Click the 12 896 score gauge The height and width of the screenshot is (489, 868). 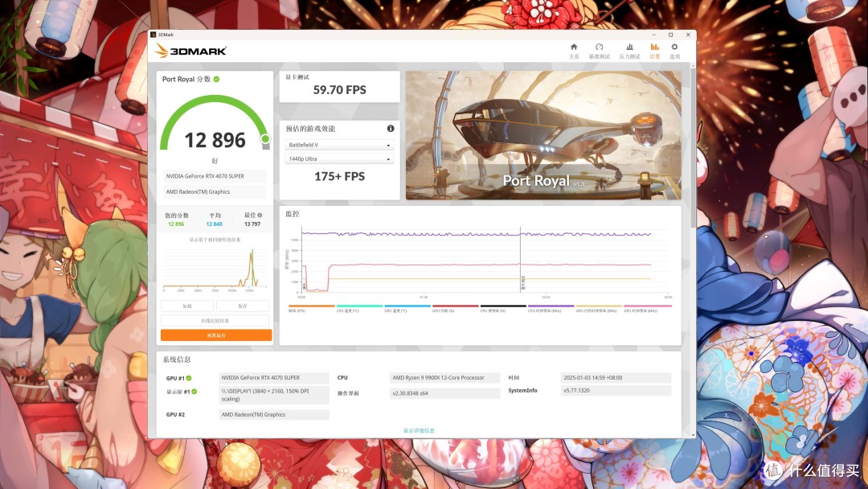pyautogui.click(x=215, y=125)
